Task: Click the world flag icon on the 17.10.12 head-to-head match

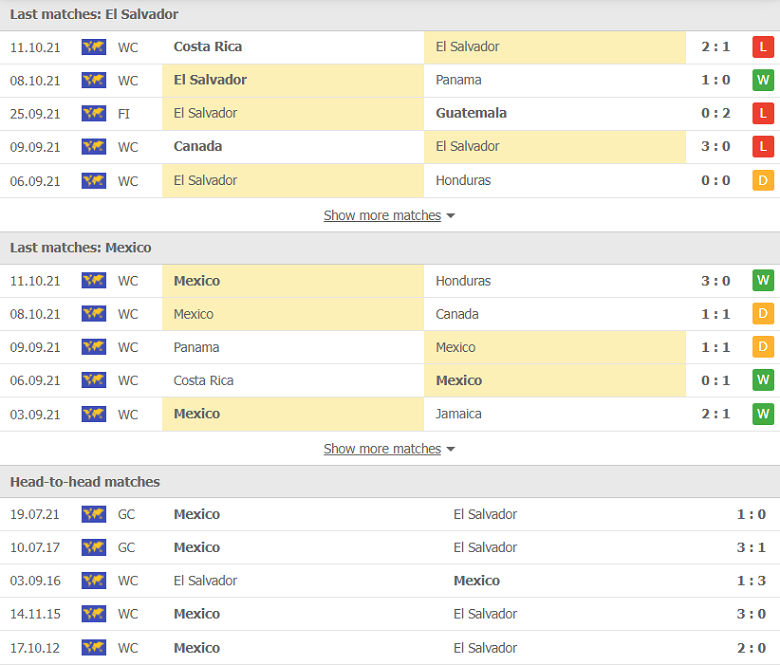Action: coord(94,648)
